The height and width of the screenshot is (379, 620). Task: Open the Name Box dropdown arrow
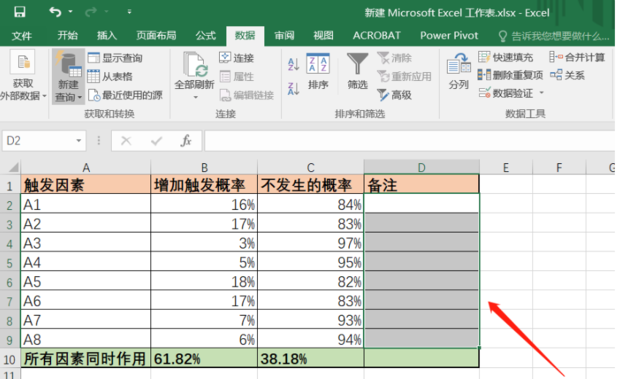[79, 141]
